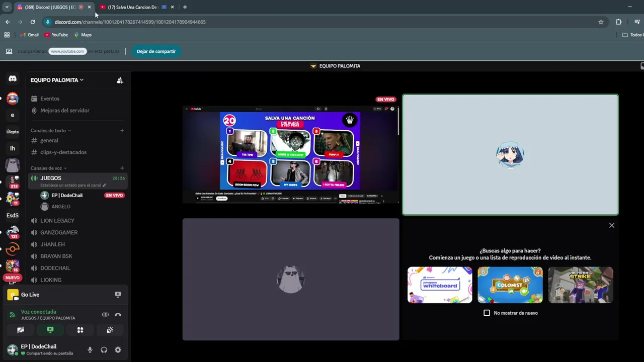
Task: Click the Go Live button
Action: (x=30, y=295)
